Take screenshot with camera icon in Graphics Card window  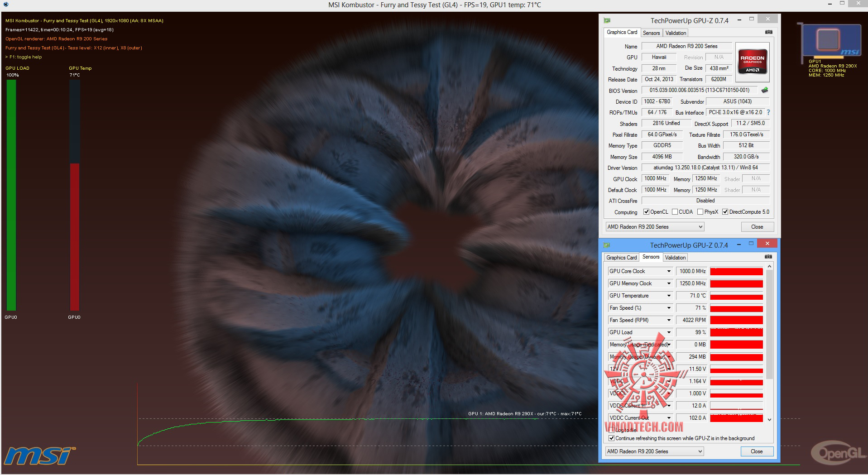769,32
